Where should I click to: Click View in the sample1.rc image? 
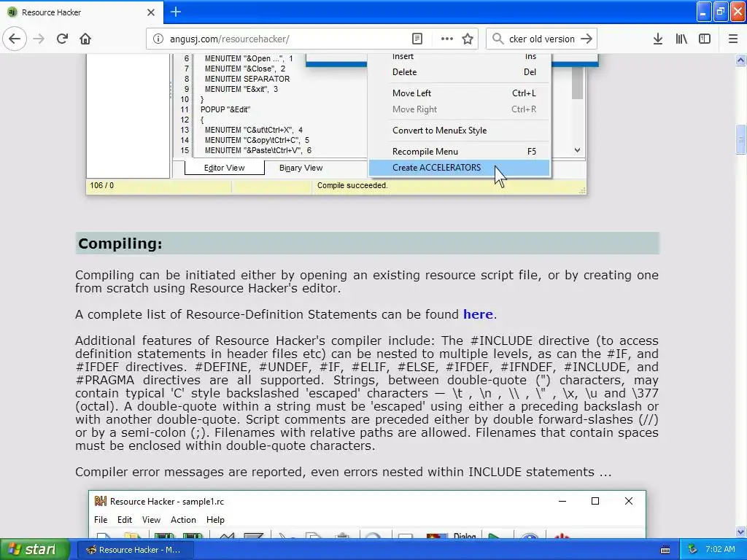tap(152, 519)
